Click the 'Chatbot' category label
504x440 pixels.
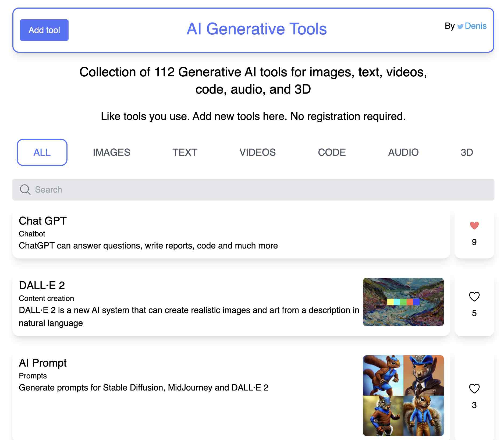tap(32, 234)
